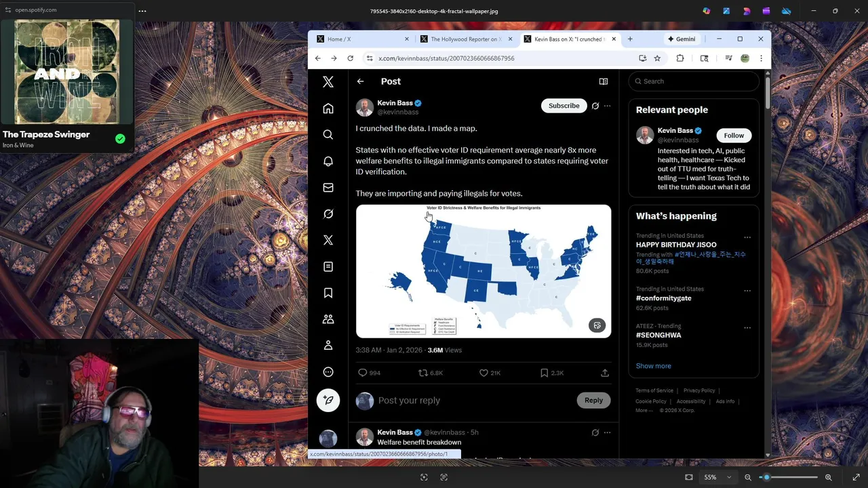Screen dimensions: 868x488
Task: Click Show more under What's happening
Action: click(654, 366)
